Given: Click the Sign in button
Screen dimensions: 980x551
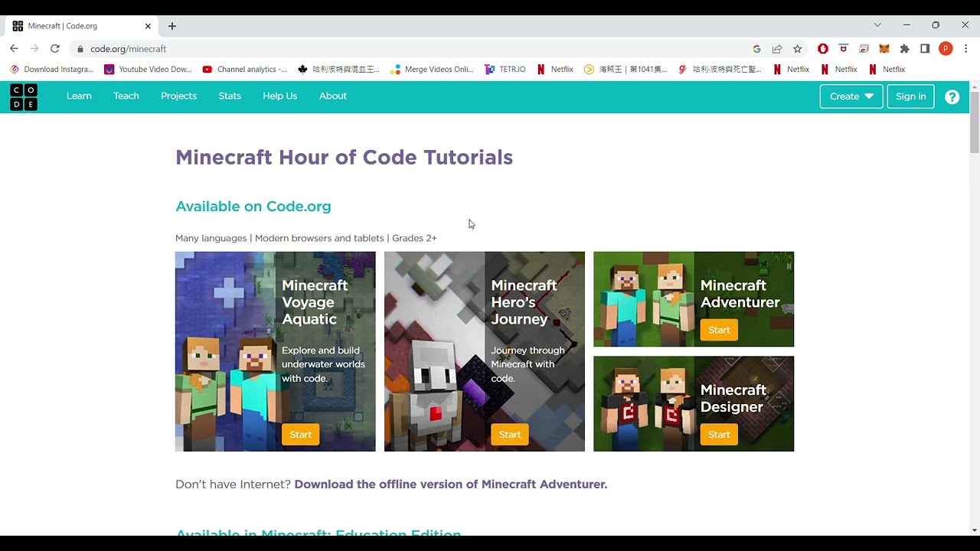Looking at the screenshot, I should pyautogui.click(x=910, y=96).
